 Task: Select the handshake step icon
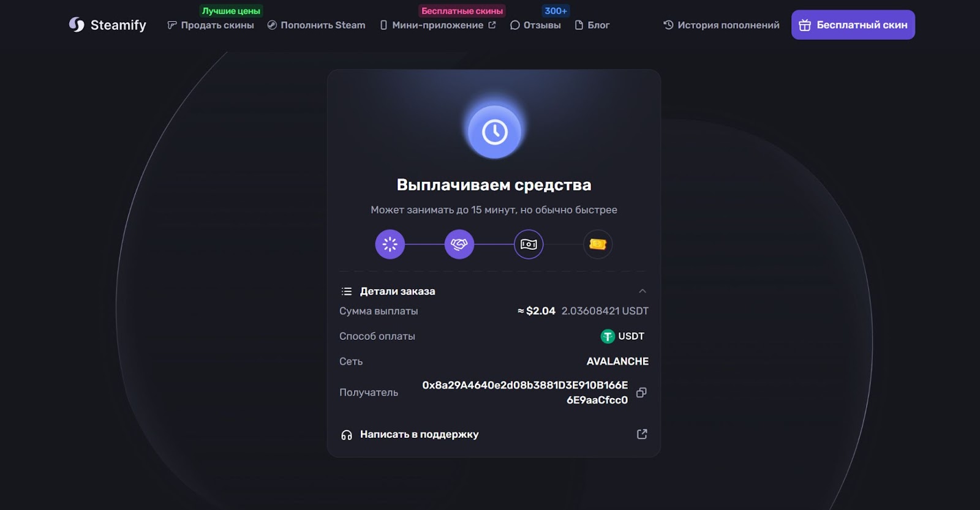coord(459,244)
